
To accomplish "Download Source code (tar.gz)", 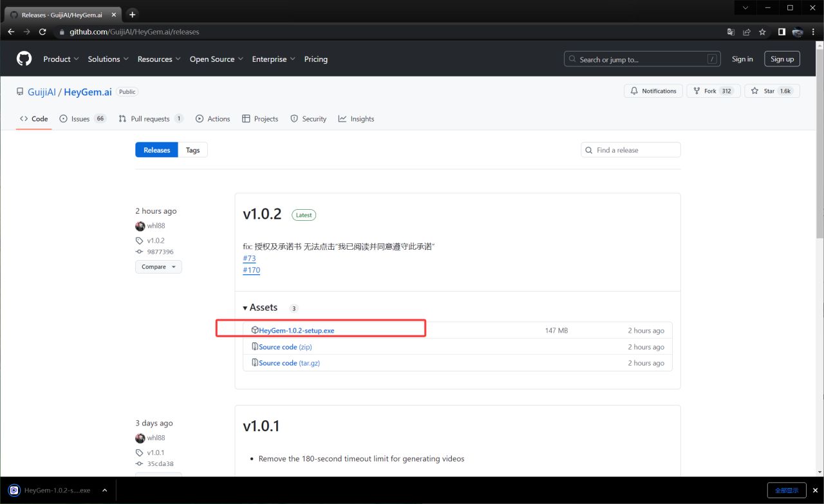I will [289, 363].
